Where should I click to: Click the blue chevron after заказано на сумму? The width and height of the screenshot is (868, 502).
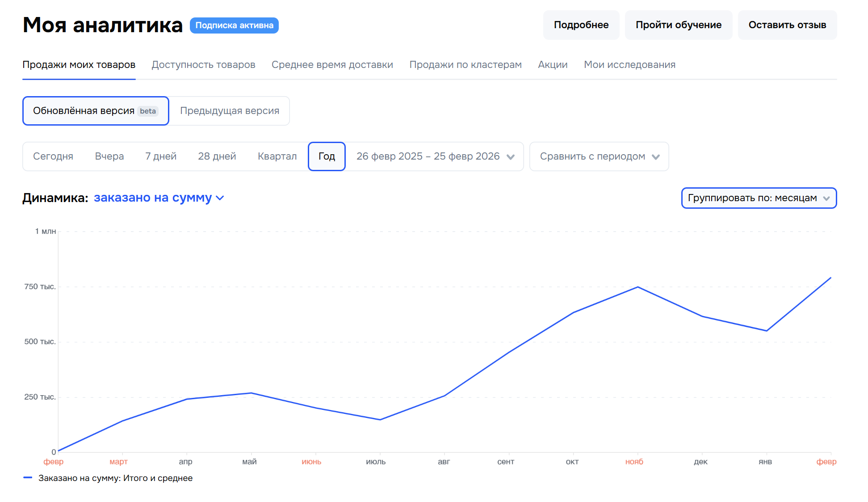click(220, 198)
